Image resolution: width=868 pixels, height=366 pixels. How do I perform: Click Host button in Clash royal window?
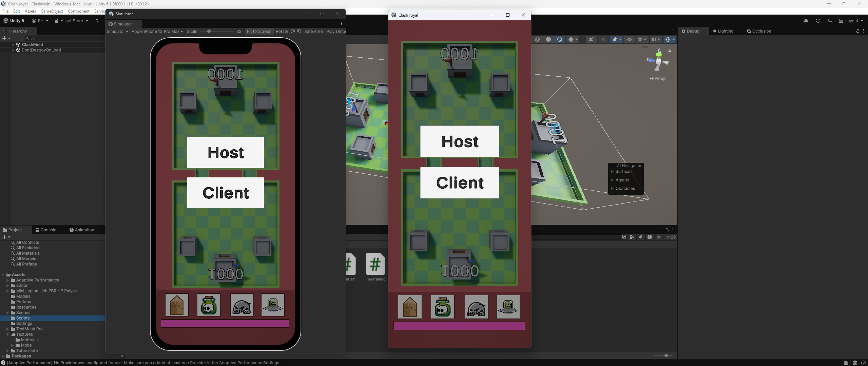click(460, 141)
